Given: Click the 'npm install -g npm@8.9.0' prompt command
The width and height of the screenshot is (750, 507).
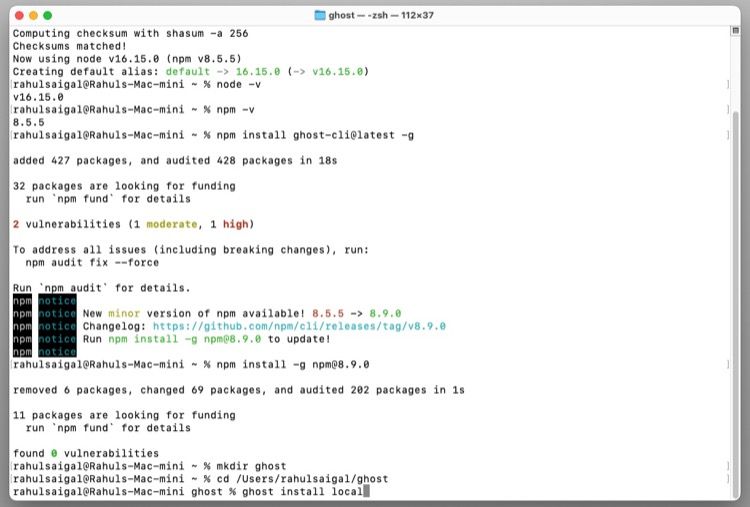Looking at the screenshot, I should click(293, 364).
